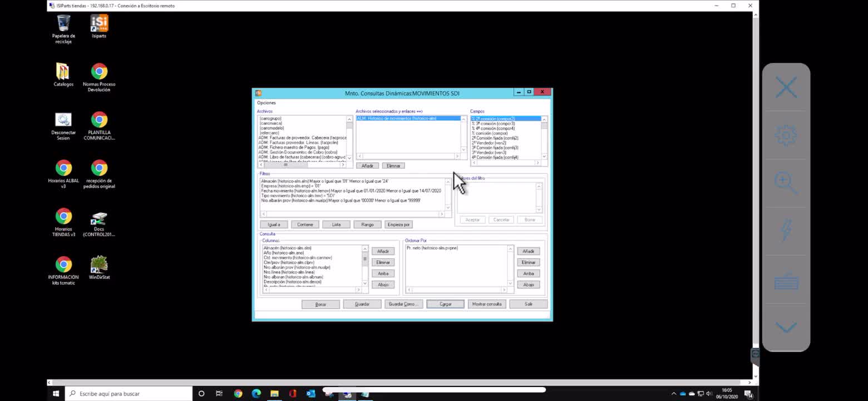Click the Cargar button

click(445, 304)
